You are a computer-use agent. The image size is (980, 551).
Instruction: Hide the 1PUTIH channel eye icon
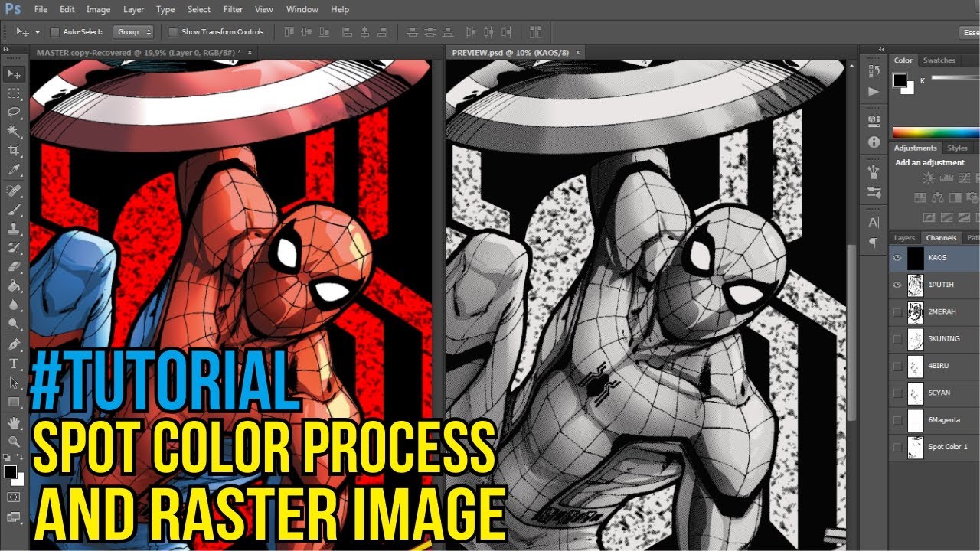[897, 285]
